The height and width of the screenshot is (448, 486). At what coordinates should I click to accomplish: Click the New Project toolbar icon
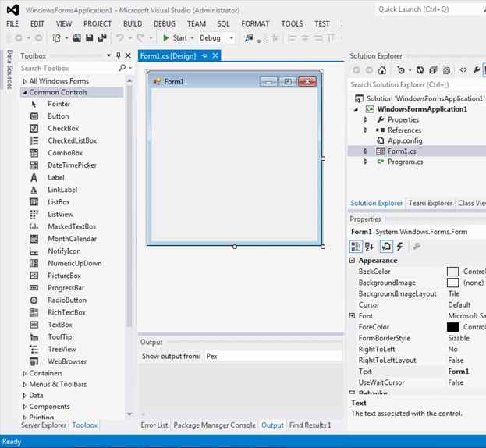point(56,37)
